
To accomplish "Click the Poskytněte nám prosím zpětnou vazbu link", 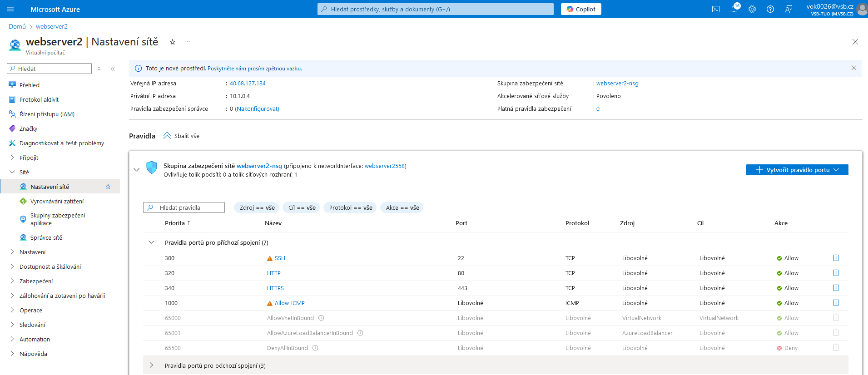I will 255,69.
